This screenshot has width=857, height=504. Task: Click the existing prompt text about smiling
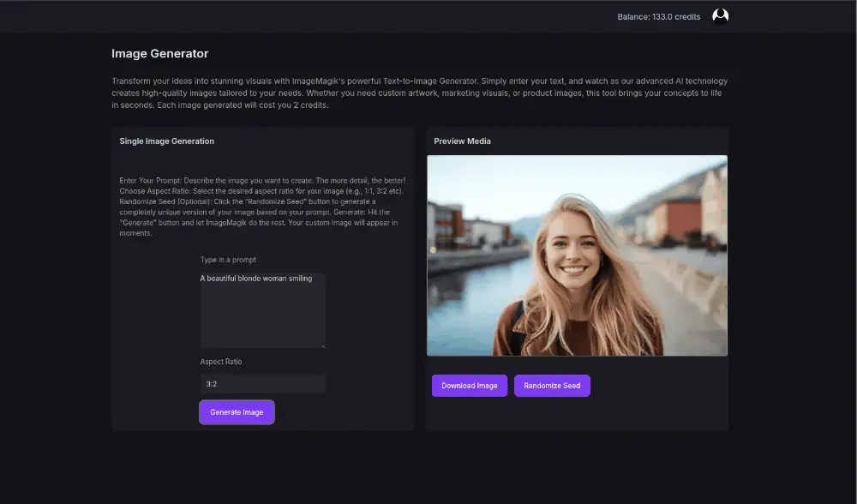coord(256,279)
